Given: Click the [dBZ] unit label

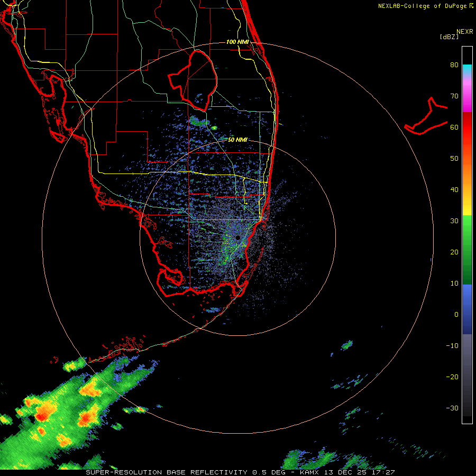Looking at the screenshot, I should click(449, 36).
